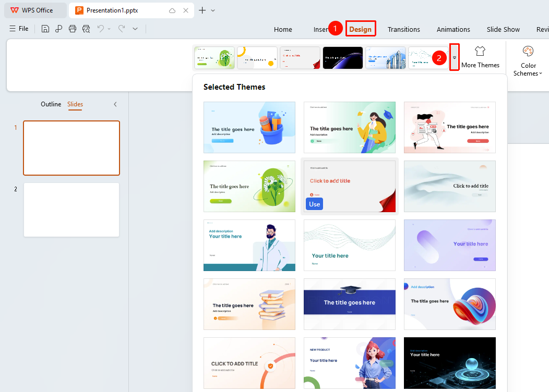Click the Undo arrow icon
549x392 pixels.
(x=101, y=29)
